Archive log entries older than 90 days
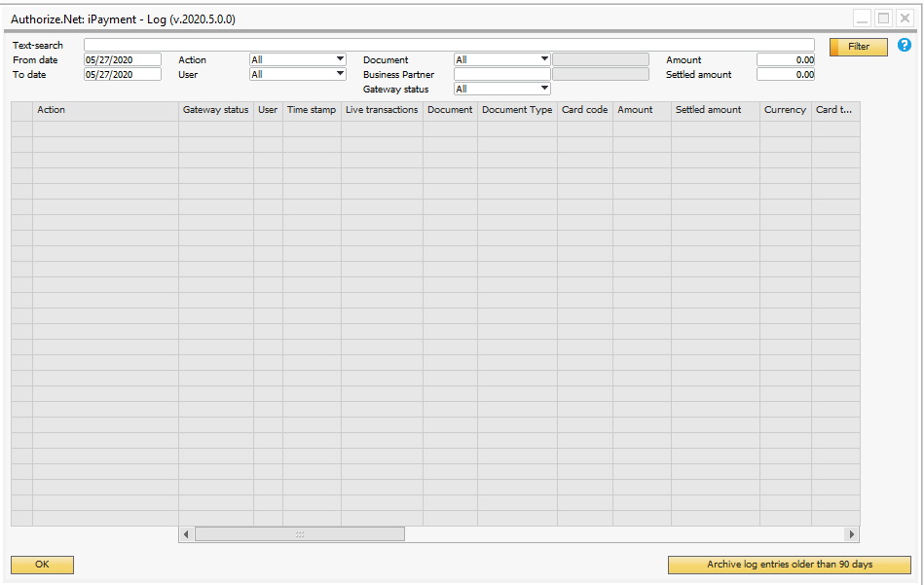 [789, 565]
